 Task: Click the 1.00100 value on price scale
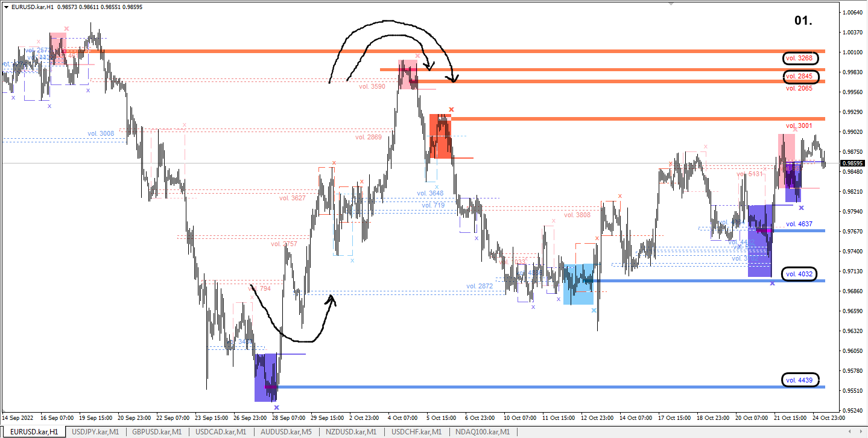852,52
